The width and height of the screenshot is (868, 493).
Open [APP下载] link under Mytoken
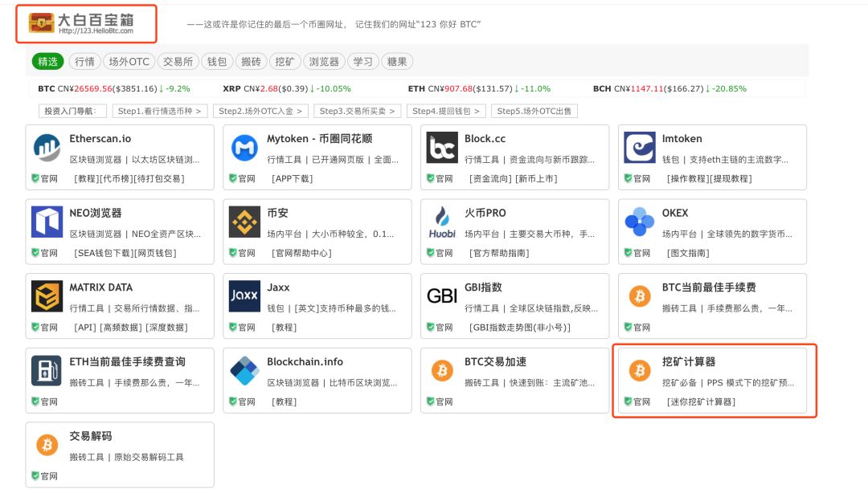[x=293, y=179]
